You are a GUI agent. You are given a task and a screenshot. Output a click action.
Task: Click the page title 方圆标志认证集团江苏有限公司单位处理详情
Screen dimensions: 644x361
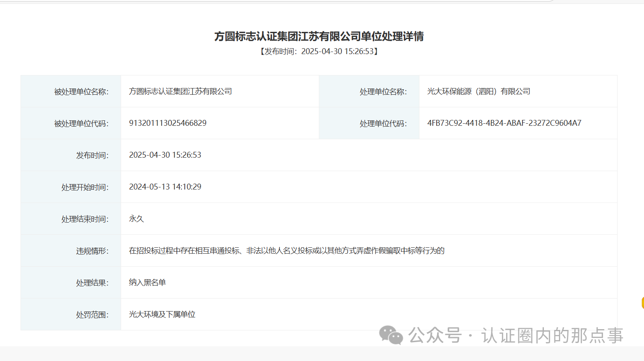(x=319, y=36)
